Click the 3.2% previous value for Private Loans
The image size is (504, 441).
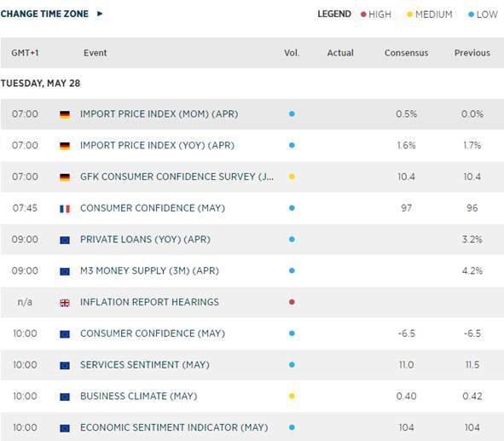coord(472,240)
